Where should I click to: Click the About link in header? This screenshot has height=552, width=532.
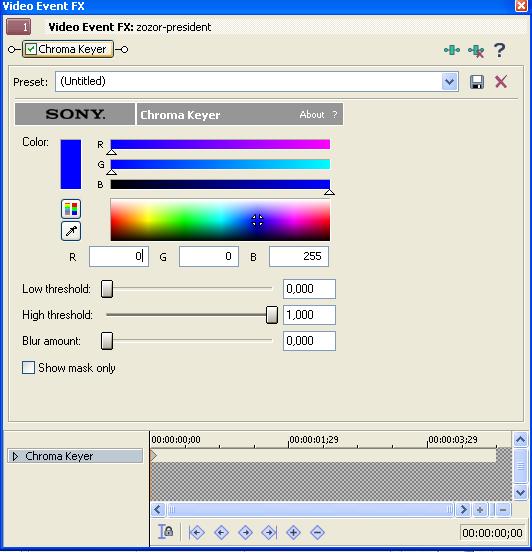point(312,114)
